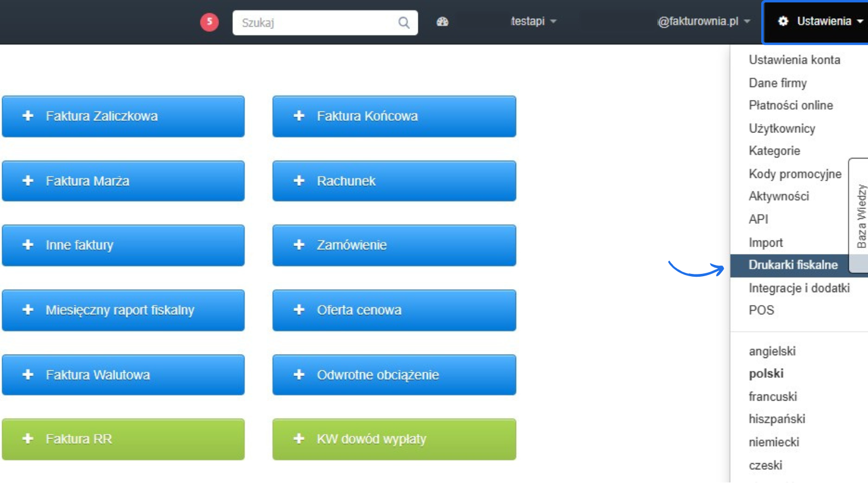
Task: Choose Import menu item
Action: point(766,243)
